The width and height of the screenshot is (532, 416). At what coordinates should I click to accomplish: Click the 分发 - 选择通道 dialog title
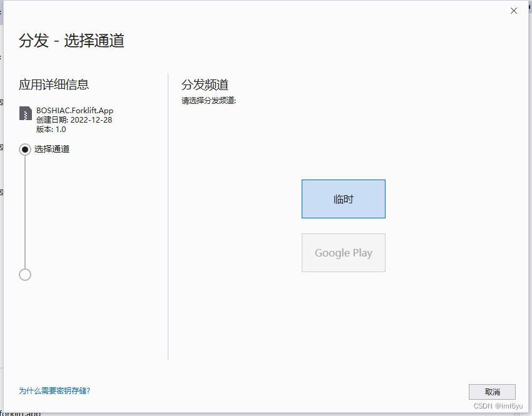pyautogui.click(x=72, y=40)
